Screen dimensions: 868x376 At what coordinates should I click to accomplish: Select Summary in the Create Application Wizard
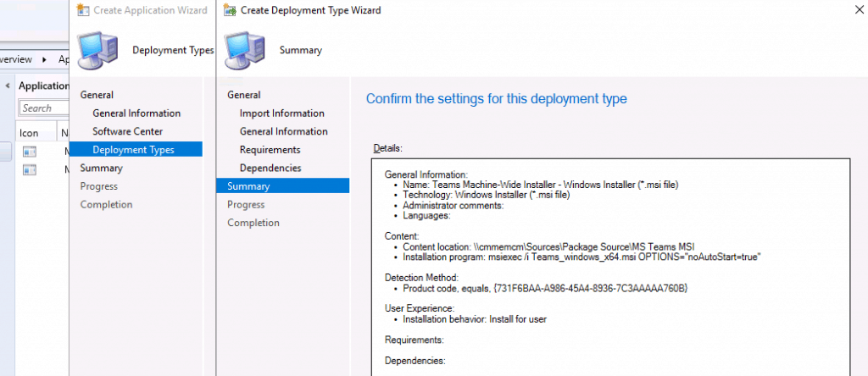tap(102, 168)
